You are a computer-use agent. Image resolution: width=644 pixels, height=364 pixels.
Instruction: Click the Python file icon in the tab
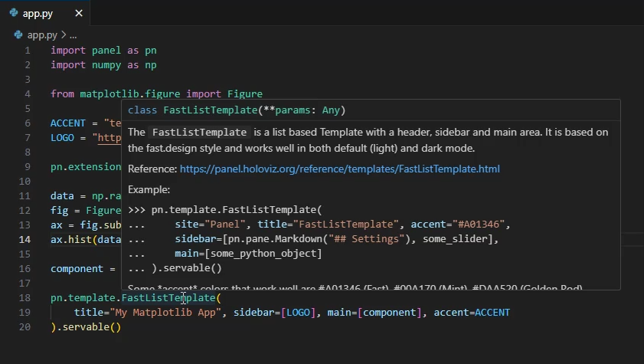click(x=14, y=13)
